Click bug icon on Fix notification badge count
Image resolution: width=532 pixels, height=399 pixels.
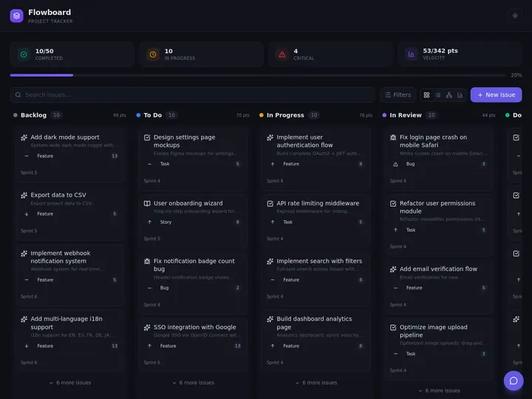tap(147, 262)
